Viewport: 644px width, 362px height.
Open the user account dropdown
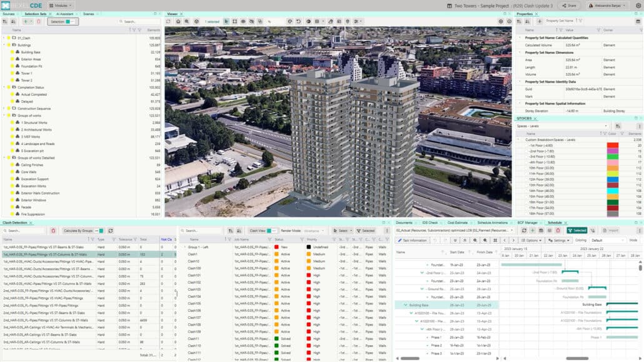pyautogui.click(x=607, y=6)
